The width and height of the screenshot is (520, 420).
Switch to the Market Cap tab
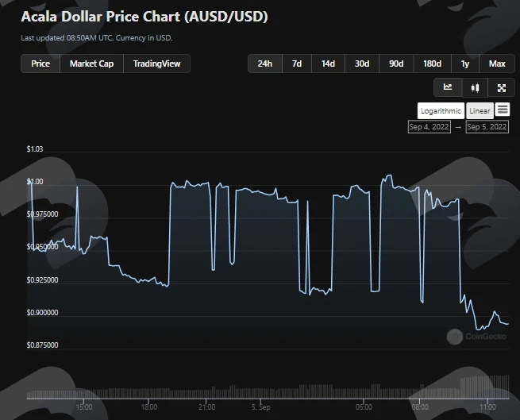91,64
